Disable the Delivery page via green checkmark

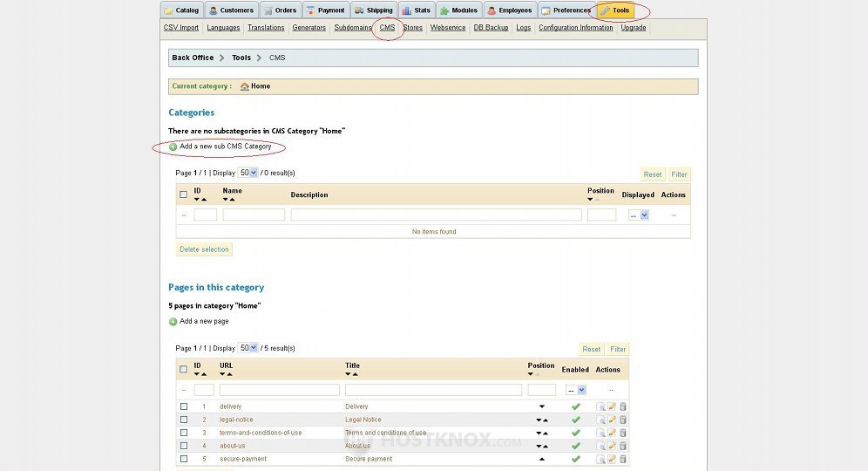576,406
